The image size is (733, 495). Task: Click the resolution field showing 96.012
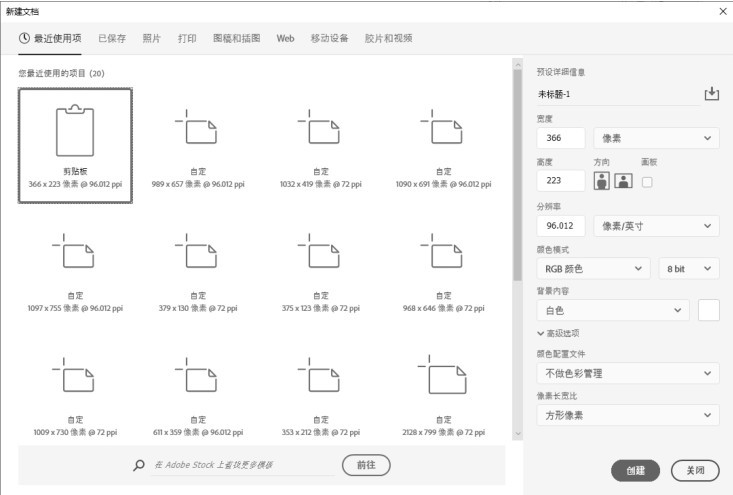tap(561, 226)
